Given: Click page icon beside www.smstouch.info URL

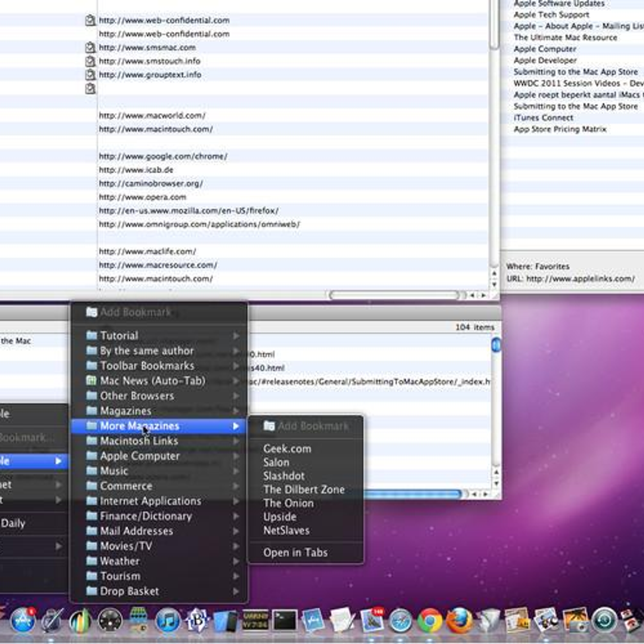Looking at the screenshot, I should pos(90,61).
